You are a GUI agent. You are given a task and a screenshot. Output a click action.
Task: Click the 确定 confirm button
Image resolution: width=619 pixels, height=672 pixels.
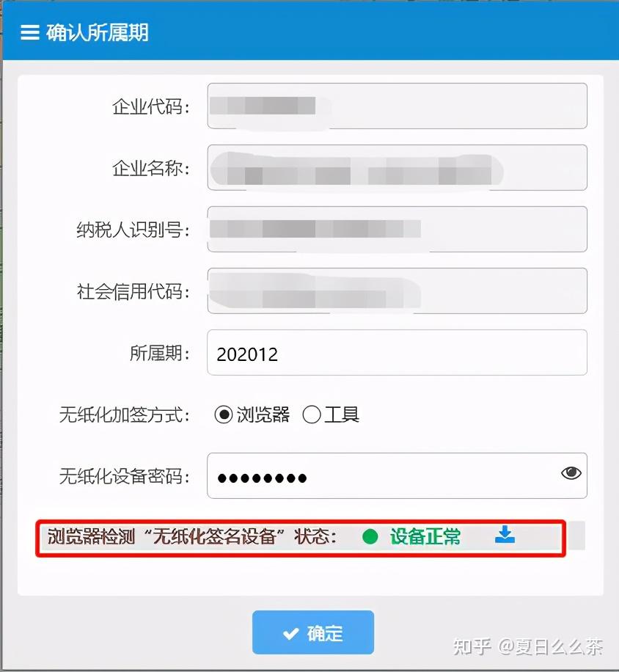pos(312,632)
